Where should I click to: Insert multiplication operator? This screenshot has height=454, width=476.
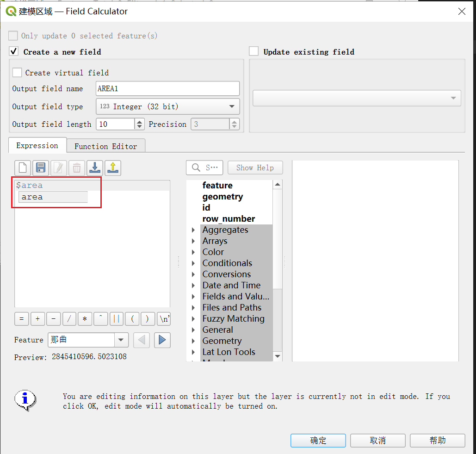coord(85,319)
